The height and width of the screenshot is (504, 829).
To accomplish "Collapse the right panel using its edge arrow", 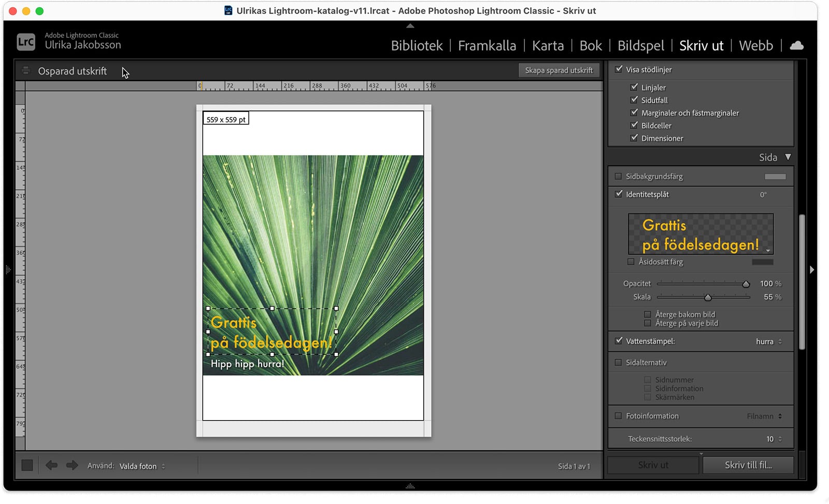I will (812, 269).
